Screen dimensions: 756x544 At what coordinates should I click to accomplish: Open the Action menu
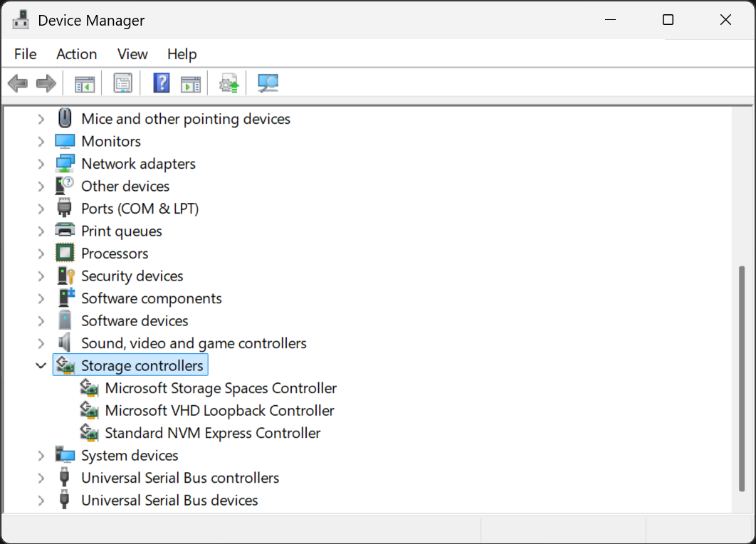coord(76,54)
